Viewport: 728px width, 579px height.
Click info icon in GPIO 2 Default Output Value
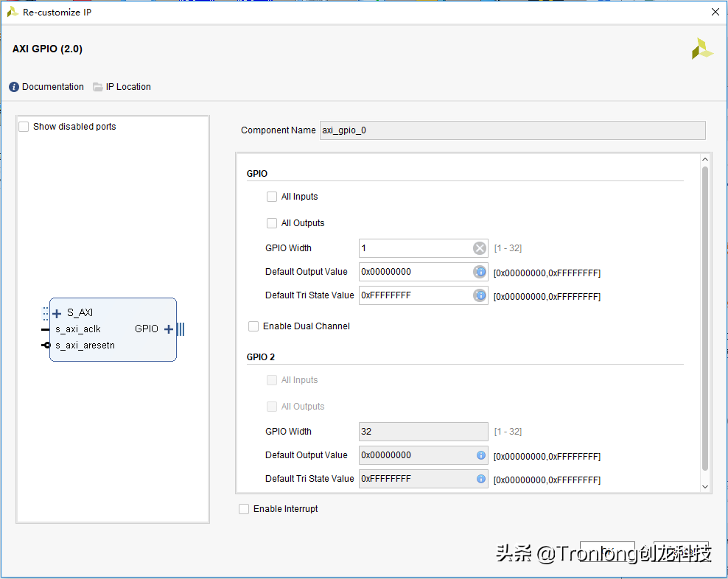(481, 455)
